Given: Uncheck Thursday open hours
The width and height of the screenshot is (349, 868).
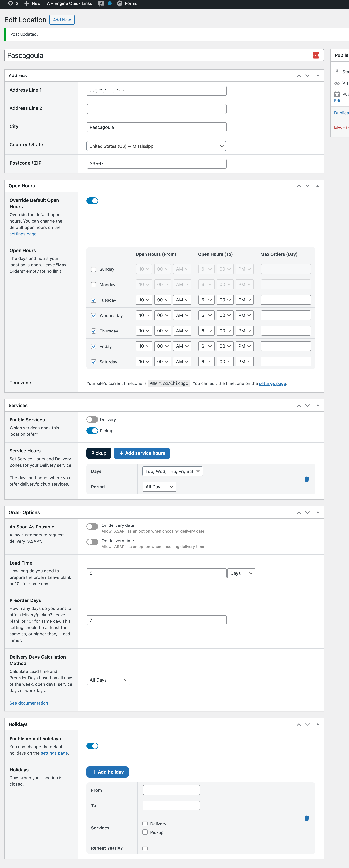Looking at the screenshot, I should coord(94,331).
